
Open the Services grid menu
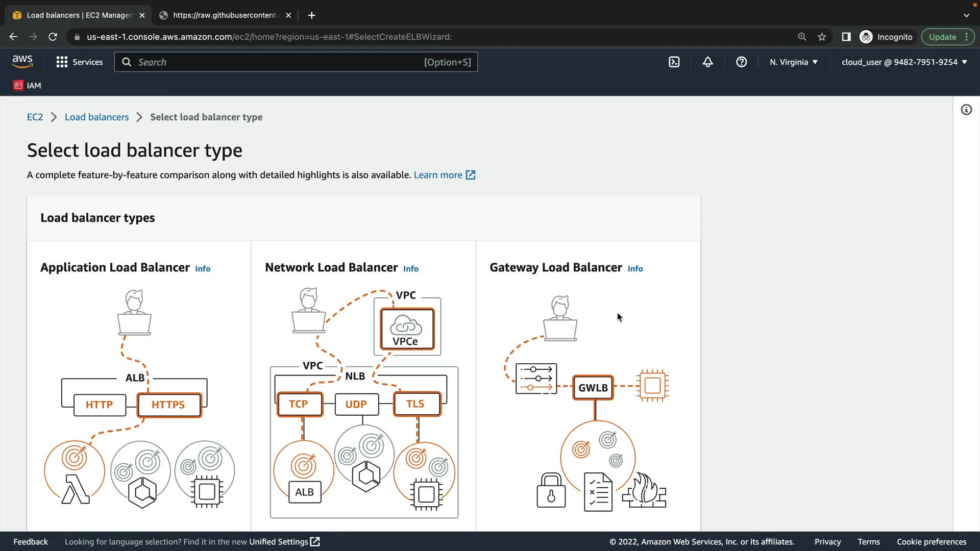pyautogui.click(x=79, y=62)
